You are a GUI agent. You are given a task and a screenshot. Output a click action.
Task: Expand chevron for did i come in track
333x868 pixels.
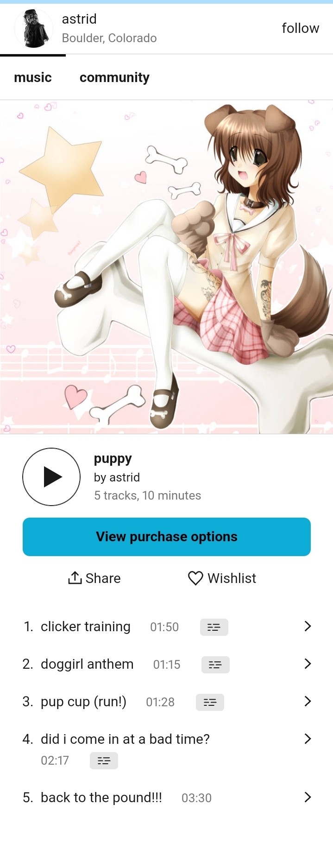click(x=308, y=739)
